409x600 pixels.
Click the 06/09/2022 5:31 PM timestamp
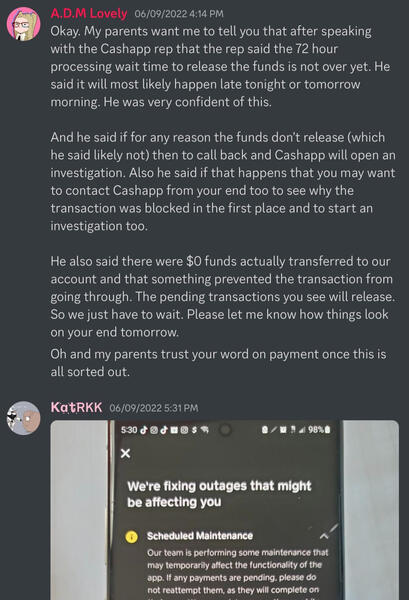tap(154, 408)
